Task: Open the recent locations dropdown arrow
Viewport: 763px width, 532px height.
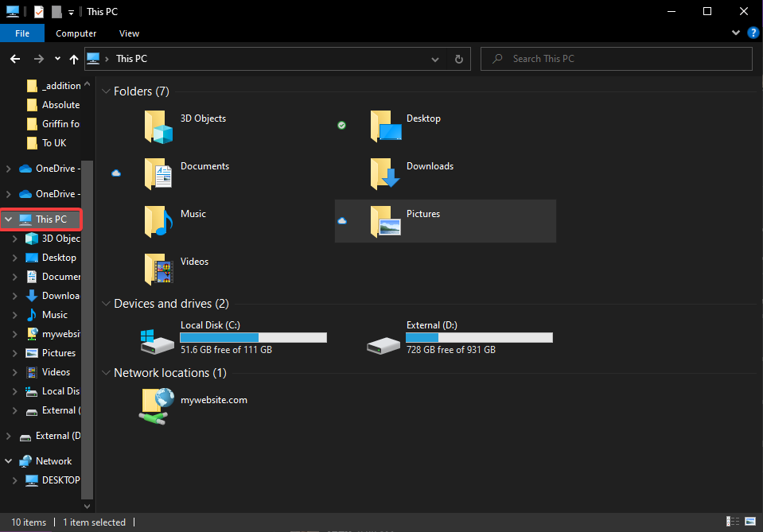Action: point(57,59)
